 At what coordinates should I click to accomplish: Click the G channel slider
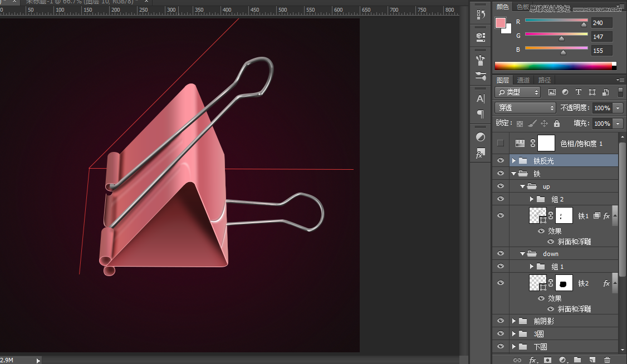coord(556,35)
